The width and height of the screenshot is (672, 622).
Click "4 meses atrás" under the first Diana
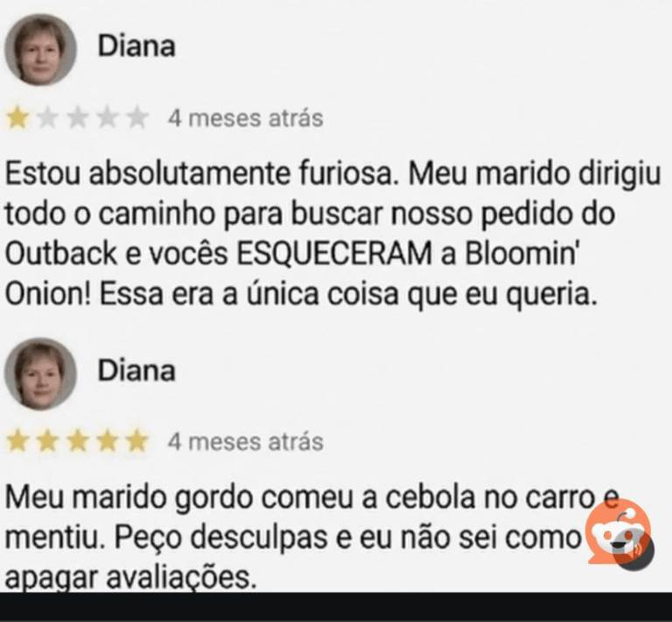pos(246,118)
